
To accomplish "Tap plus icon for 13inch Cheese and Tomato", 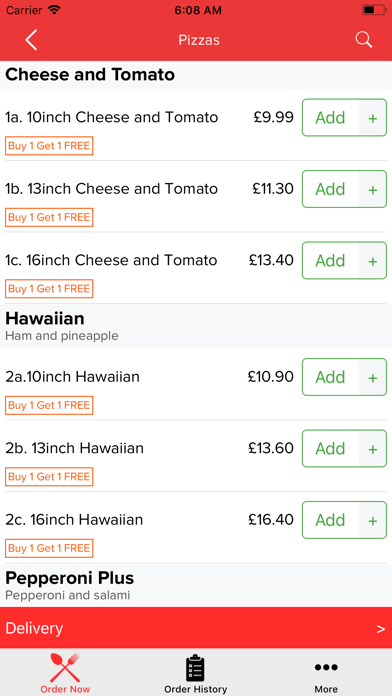I will [x=372, y=189].
